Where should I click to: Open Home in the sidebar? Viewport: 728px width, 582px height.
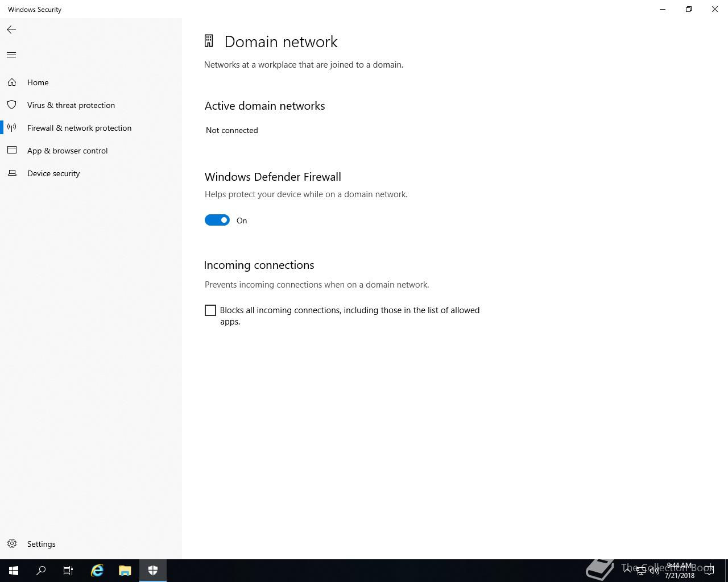[x=91, y=82]
